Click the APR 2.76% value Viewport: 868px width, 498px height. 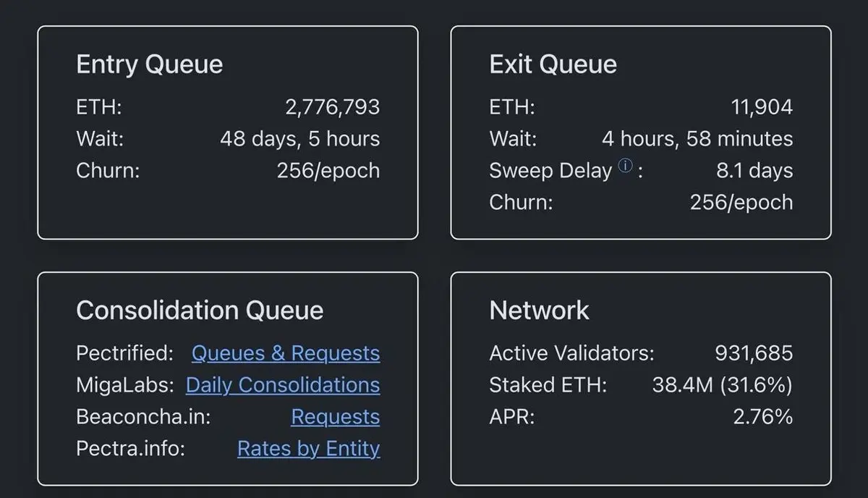click(763, 417)
